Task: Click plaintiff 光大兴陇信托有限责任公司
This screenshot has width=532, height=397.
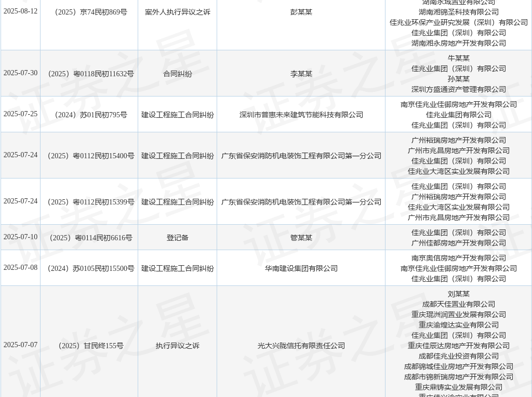Action: (301, 346)
